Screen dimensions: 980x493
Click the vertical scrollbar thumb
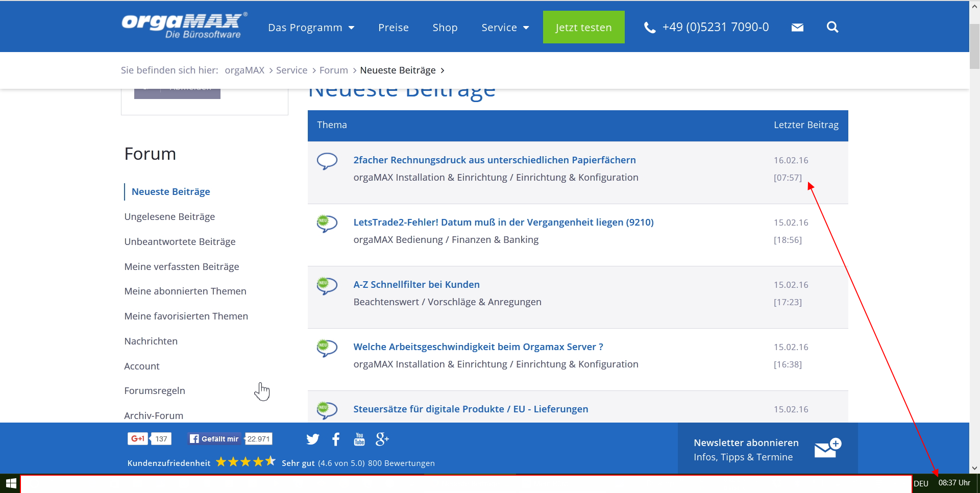(974, 46)
